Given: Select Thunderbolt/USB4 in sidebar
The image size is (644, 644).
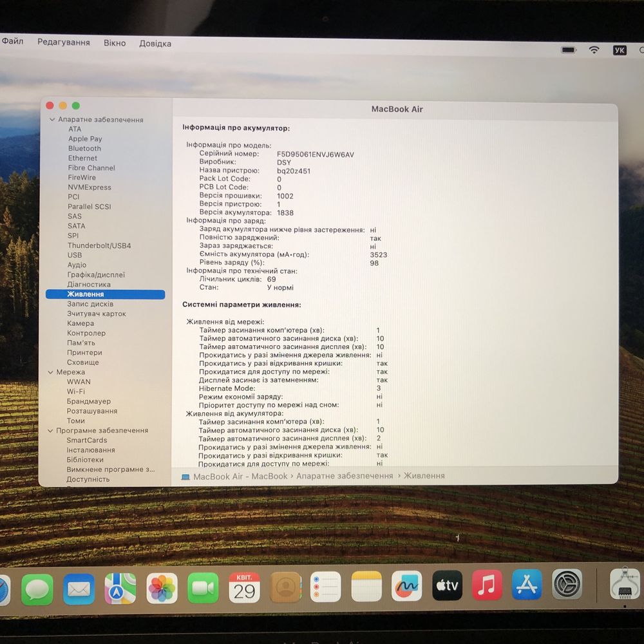Looking at the screenshot, I should click(x=99, y=245).
